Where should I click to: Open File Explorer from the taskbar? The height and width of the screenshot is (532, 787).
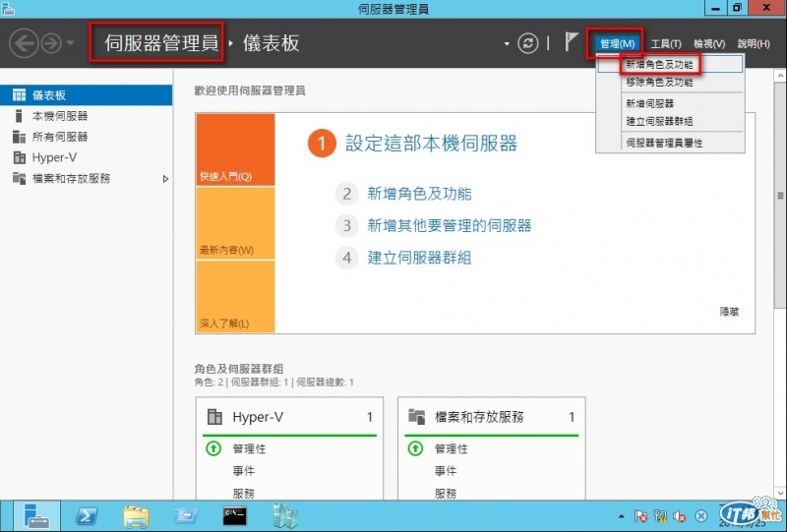pyautogui.click(x=136, y=516)
